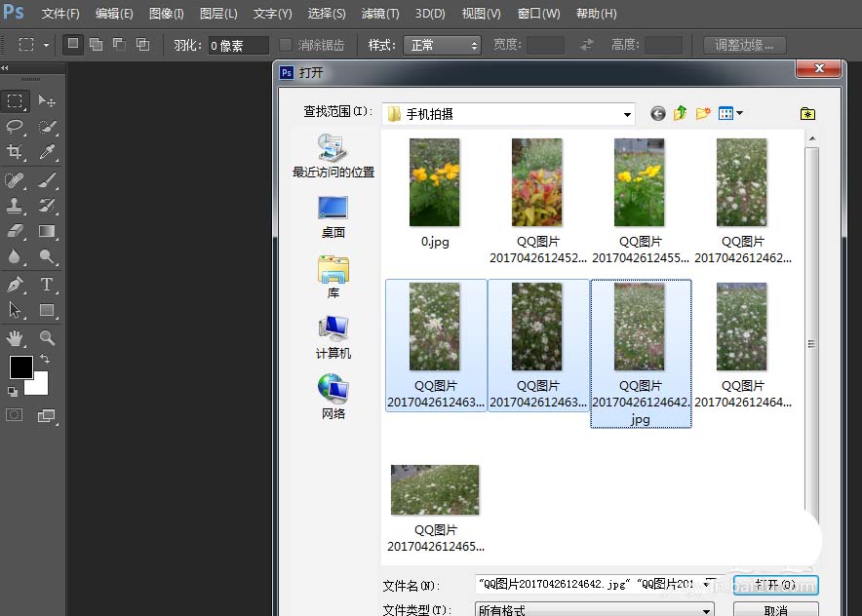Create a new folder icon
862x616 pixels.
703,113
